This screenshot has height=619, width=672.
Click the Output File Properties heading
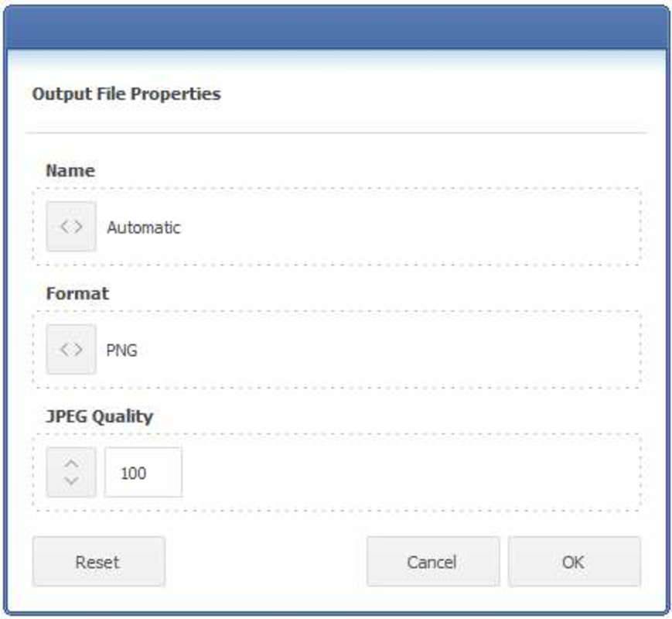tap(126, 94)
